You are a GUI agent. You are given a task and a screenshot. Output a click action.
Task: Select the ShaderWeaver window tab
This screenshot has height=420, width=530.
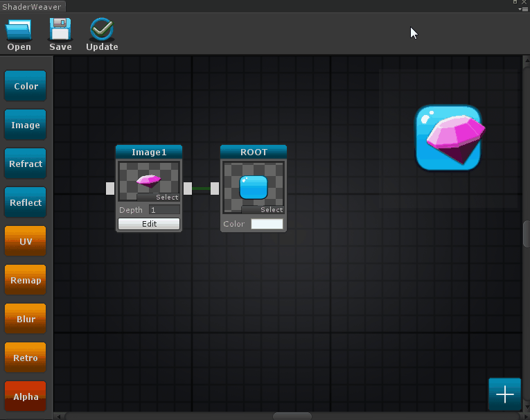tap(33, 6)
